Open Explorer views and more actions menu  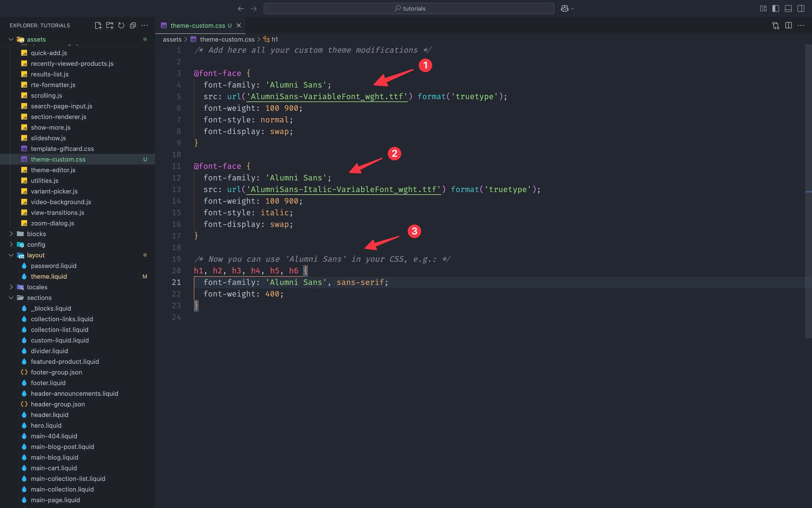tap(145, 25)
